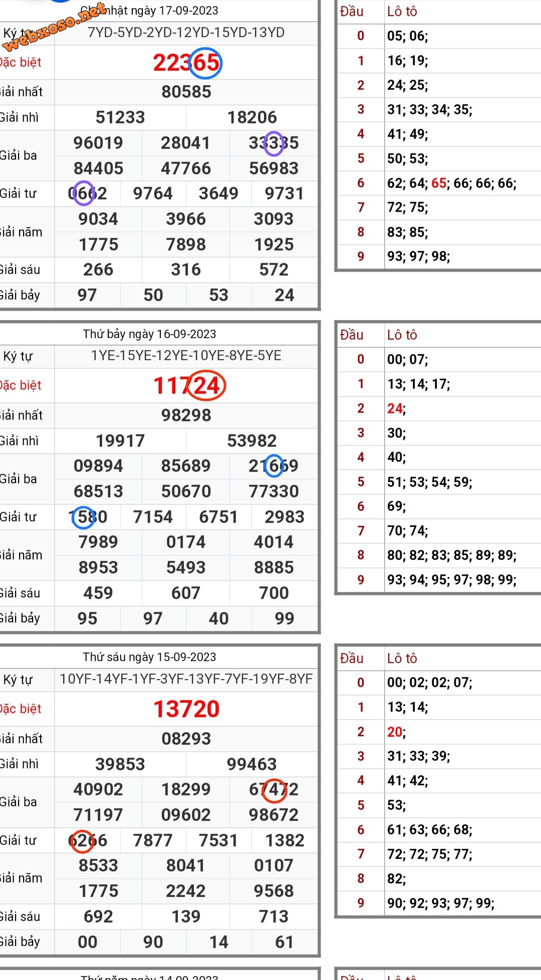
Task: Select first prize number 80585
Action: coord(186,92)
